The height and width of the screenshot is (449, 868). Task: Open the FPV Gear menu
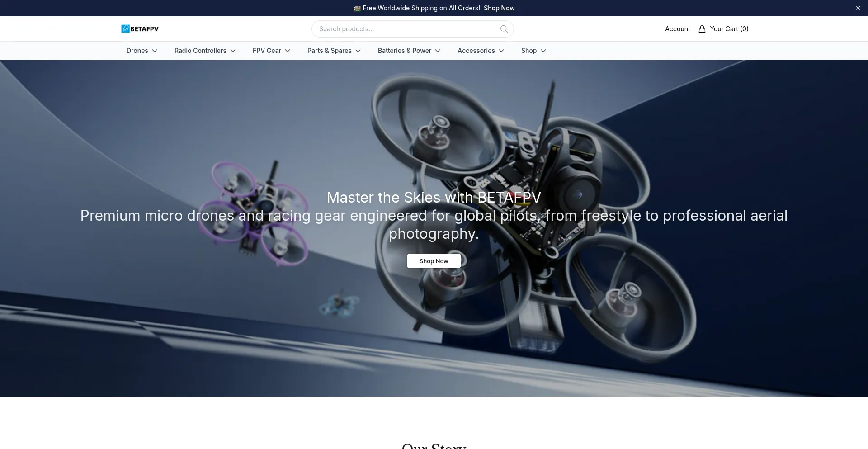[x=267, y=51]
